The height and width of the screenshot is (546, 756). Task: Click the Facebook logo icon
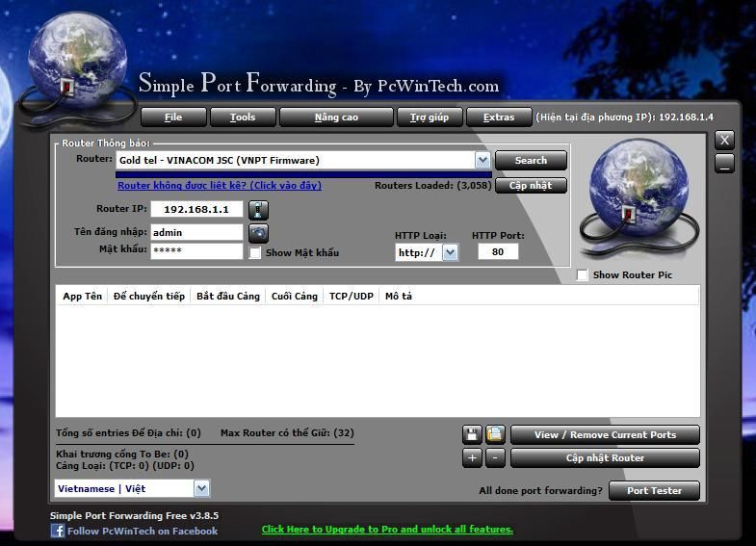[58, 531]
